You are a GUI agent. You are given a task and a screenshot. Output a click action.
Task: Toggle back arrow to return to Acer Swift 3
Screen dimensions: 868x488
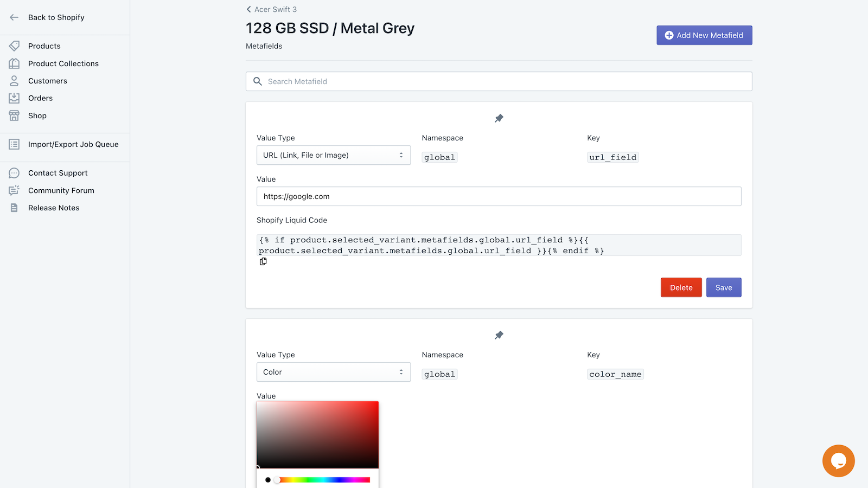pos(248,9)
